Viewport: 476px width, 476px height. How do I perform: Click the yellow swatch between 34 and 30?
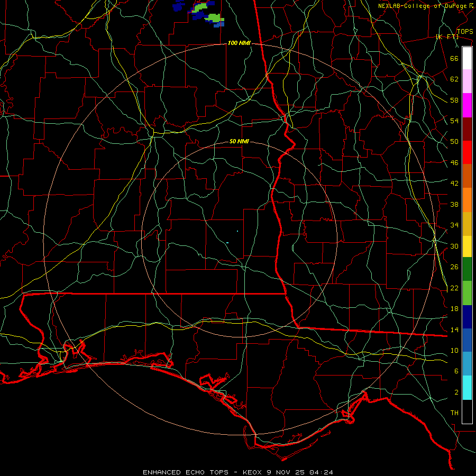pyautogui.click(x=467, y=246)
